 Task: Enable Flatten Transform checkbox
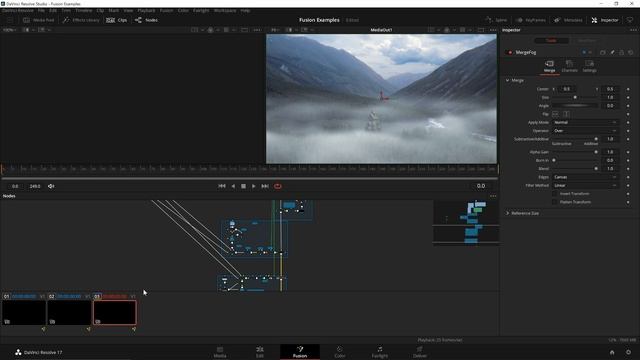[555, 202]
